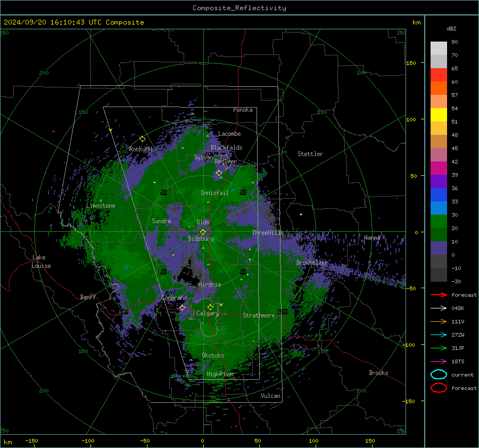This screenshot has height=448, width=479.
Task: Click the Sylvan label
Action: click(x=203, y=157)
